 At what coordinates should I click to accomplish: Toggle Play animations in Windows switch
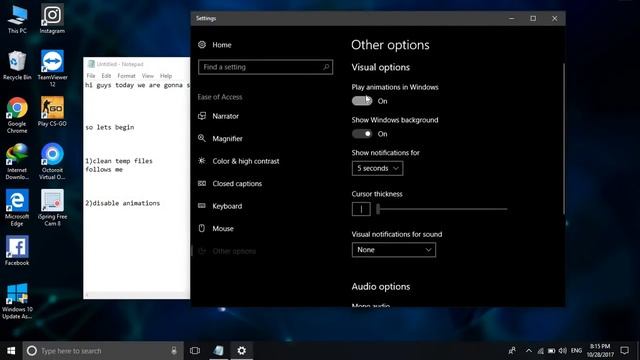[362, 101]
